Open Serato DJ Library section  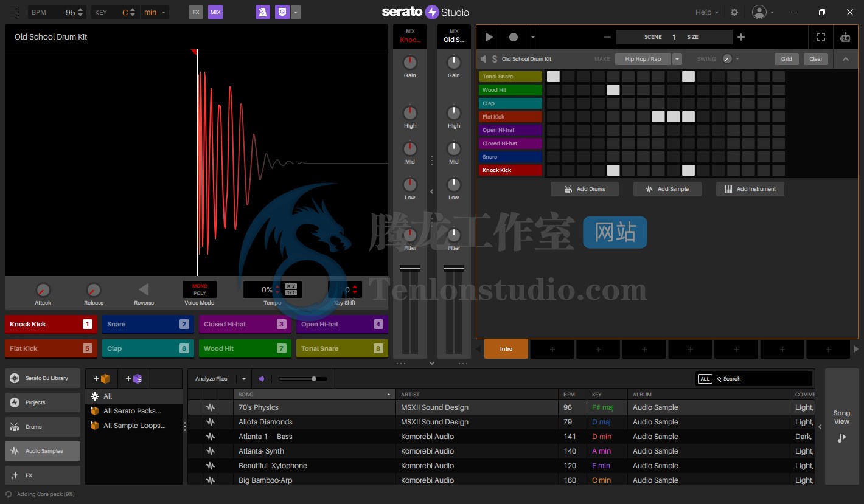pyautogui.click(x=43, y=378)
